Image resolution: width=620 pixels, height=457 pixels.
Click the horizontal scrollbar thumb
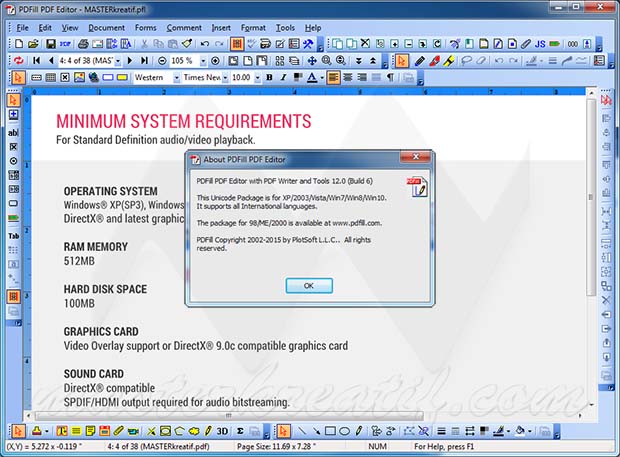pos(229,415)
